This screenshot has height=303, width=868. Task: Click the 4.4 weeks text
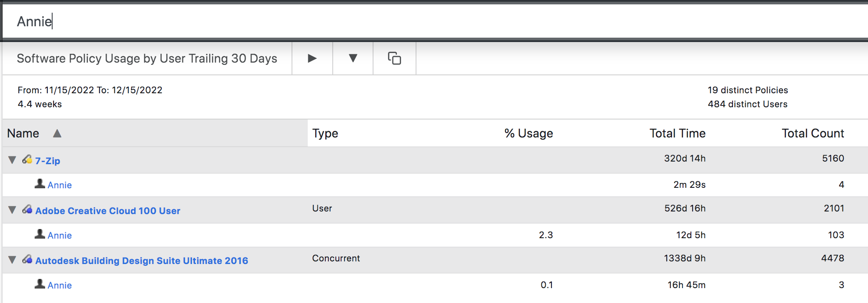click(40, 104)
